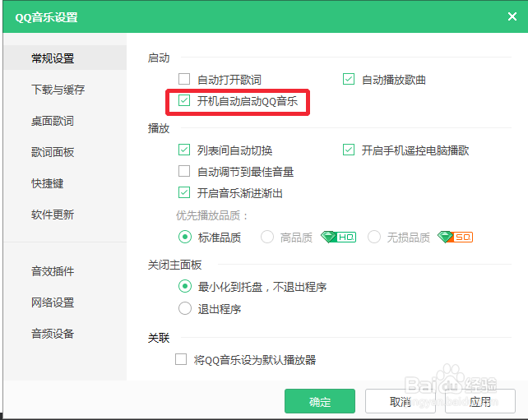
Task: Disable 开启手机遥控电脑播歌 checkbox
Action: tap(349, 150)
